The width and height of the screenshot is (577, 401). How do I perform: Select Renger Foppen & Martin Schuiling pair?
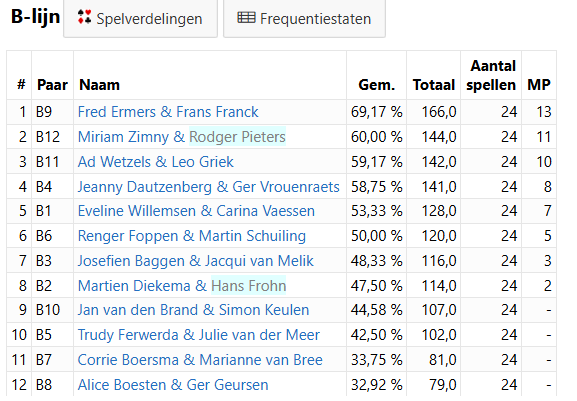coord(192,236)
